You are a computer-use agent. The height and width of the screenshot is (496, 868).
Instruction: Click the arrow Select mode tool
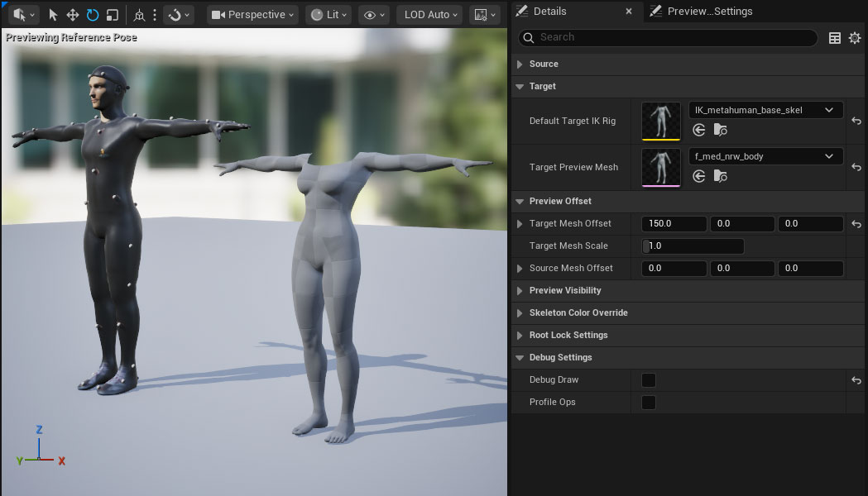pyautogui.click(x=53, y=15)
